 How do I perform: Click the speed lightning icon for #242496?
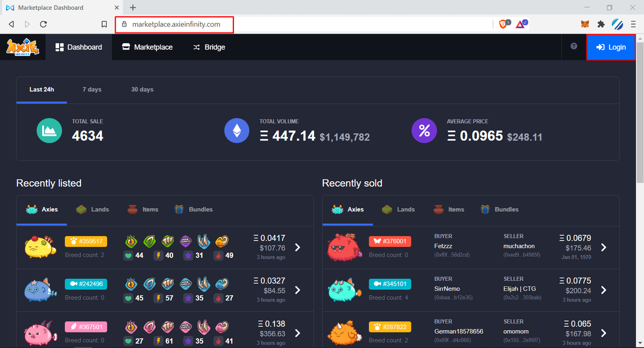click(158, 298)
